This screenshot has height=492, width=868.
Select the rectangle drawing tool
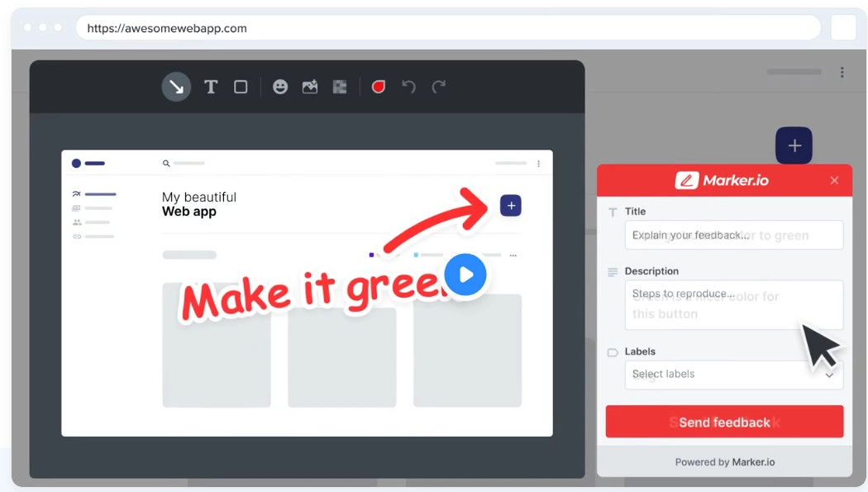(240, 86)
